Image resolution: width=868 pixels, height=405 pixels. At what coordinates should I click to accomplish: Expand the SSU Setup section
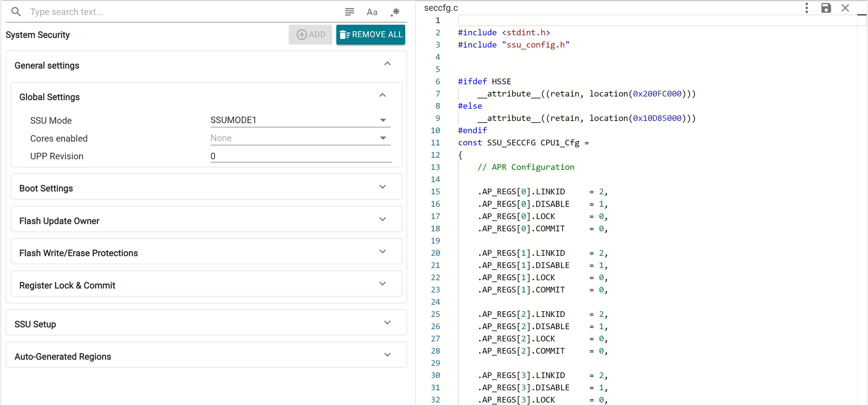(x=387, y=323)
